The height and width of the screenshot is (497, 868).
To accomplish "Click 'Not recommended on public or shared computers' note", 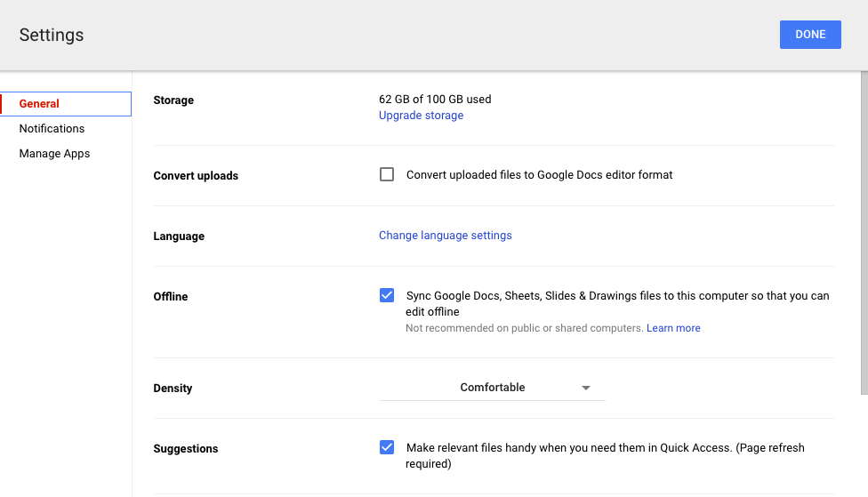I will 524,328.
